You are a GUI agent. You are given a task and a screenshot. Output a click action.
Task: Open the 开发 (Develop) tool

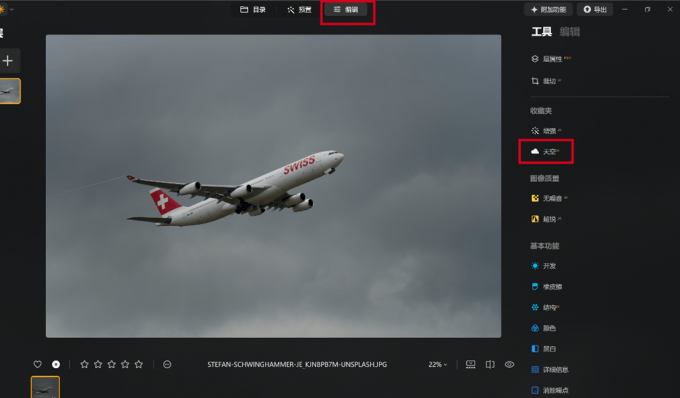544,266
